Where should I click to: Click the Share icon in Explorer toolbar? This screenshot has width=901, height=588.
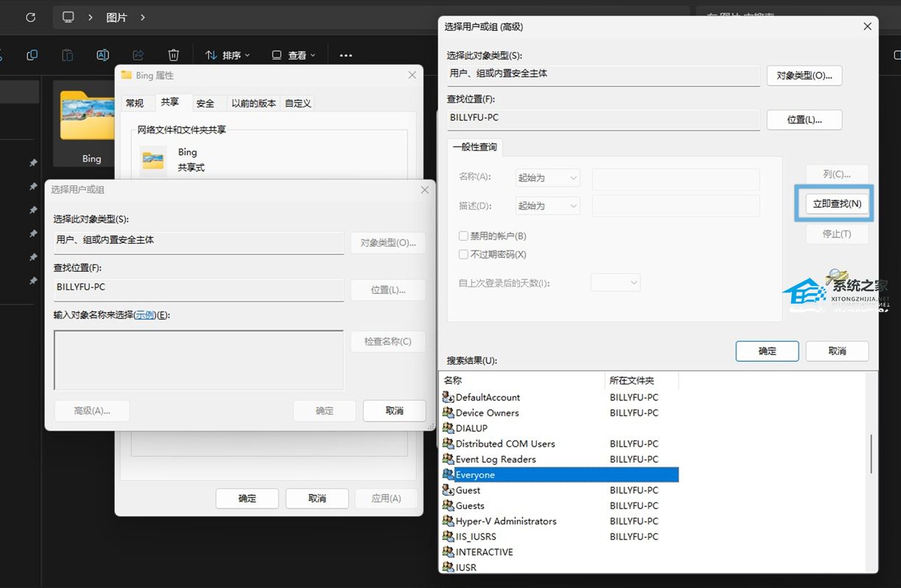pos(138,55)
